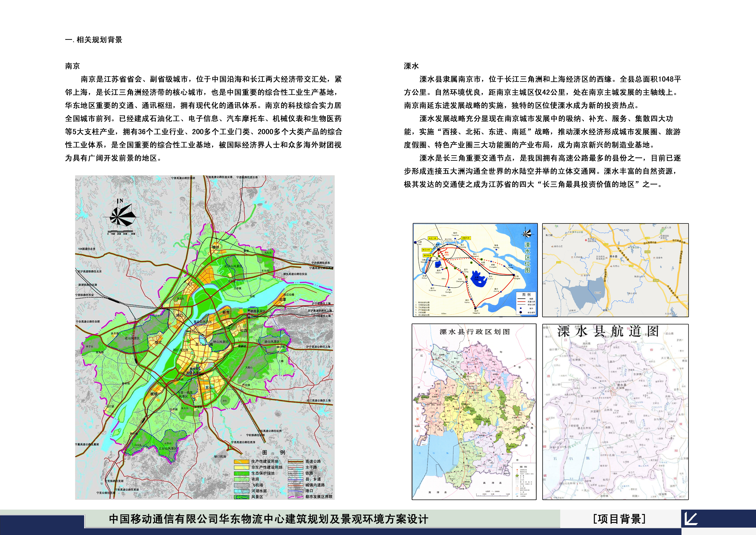
Task: Click the 生产性建设用地 legend label
Action: tap(265, 462)
